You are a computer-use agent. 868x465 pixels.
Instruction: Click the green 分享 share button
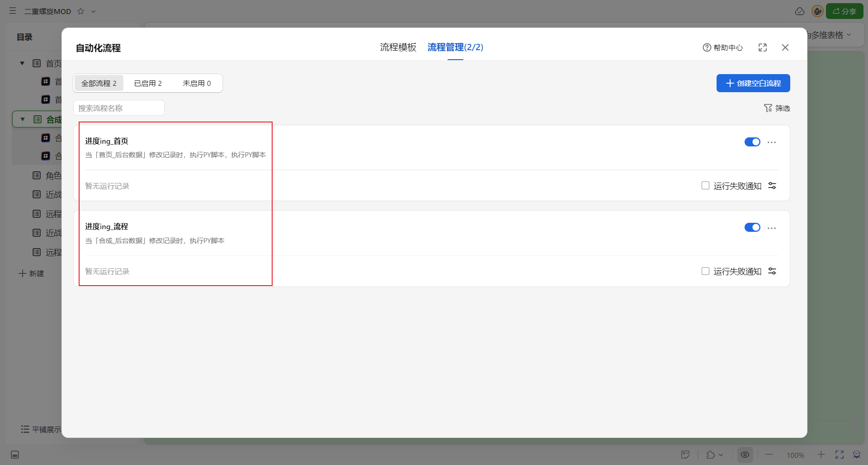tap(844, 11)
